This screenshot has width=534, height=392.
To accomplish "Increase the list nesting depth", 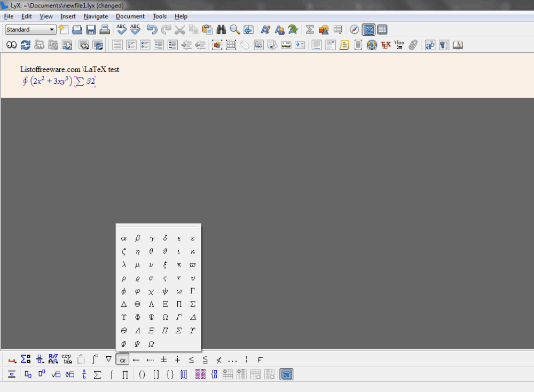I will (186, 45).
